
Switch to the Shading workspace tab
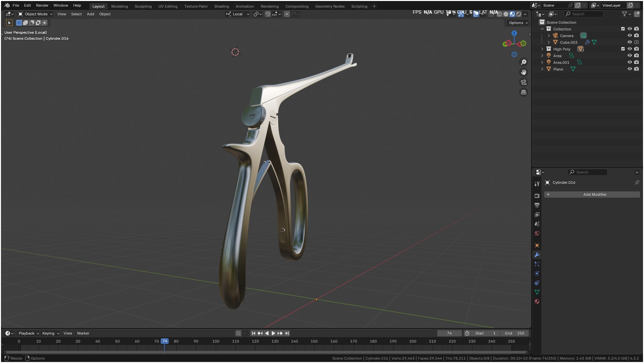coord(221,6)
